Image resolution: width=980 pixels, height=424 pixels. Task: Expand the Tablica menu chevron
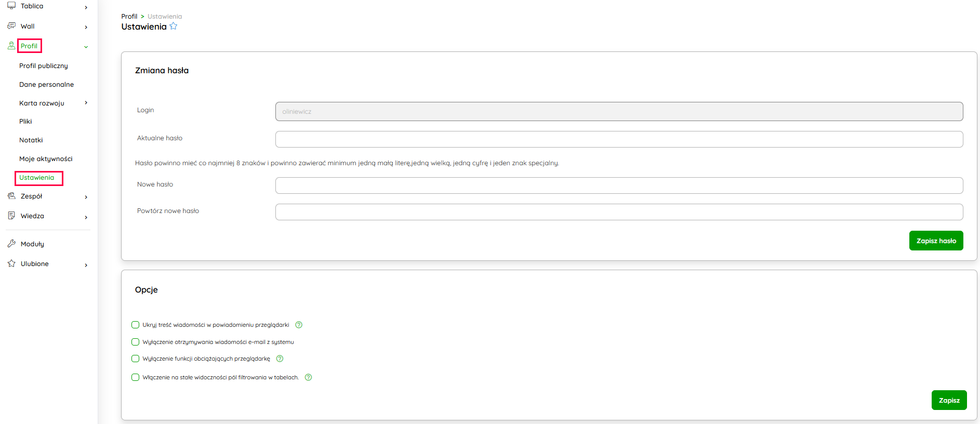tap(86, 7)
